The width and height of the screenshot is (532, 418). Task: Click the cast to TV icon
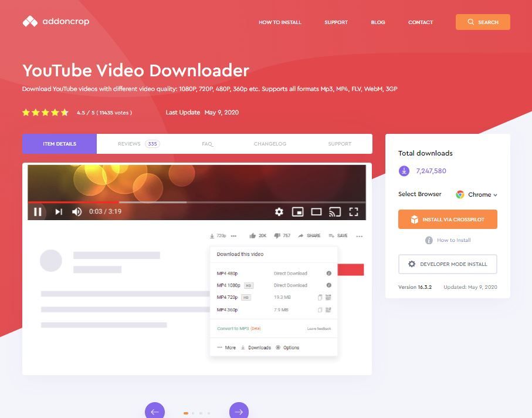335,212
